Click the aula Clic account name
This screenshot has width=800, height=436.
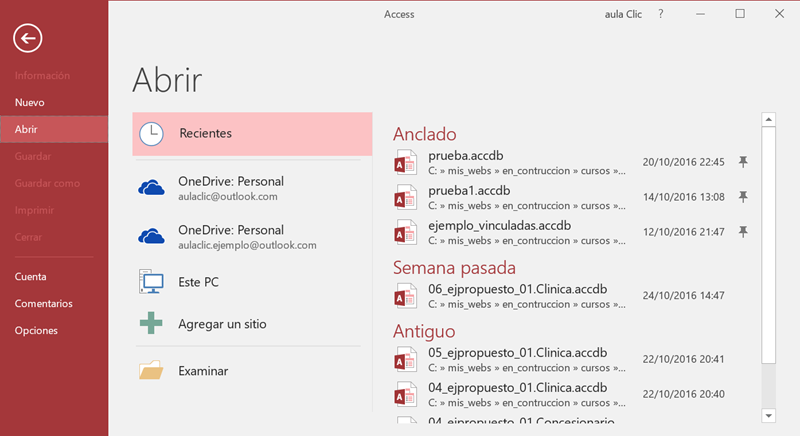[x=624, y=14]
